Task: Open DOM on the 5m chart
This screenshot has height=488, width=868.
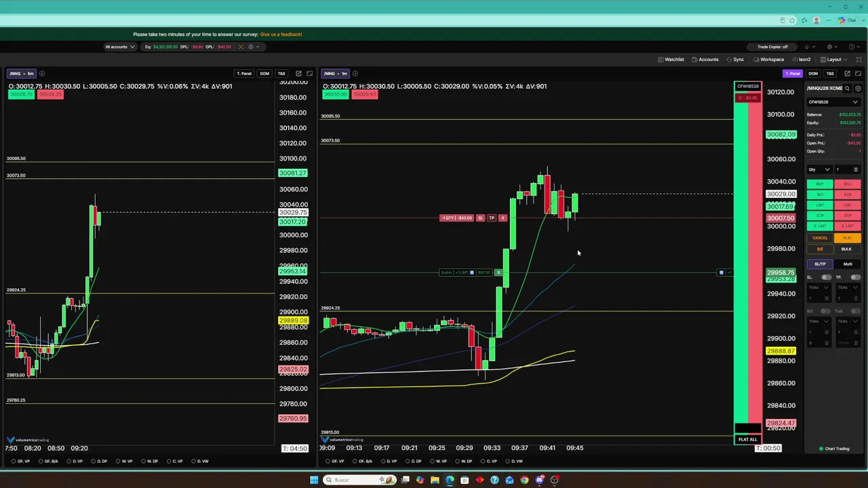Action: (x=264, y=73)
